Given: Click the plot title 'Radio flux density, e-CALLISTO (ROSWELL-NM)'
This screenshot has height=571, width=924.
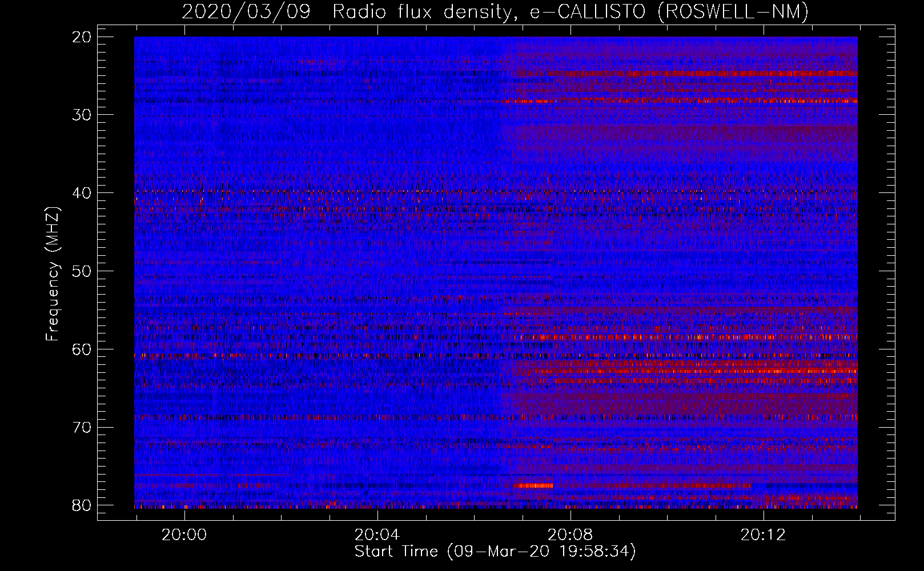Looking at the screenshot, I should click(571, 11).
